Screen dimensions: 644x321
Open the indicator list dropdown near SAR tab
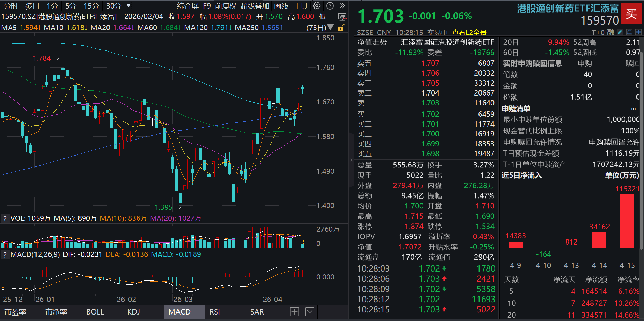click(310, 312)
